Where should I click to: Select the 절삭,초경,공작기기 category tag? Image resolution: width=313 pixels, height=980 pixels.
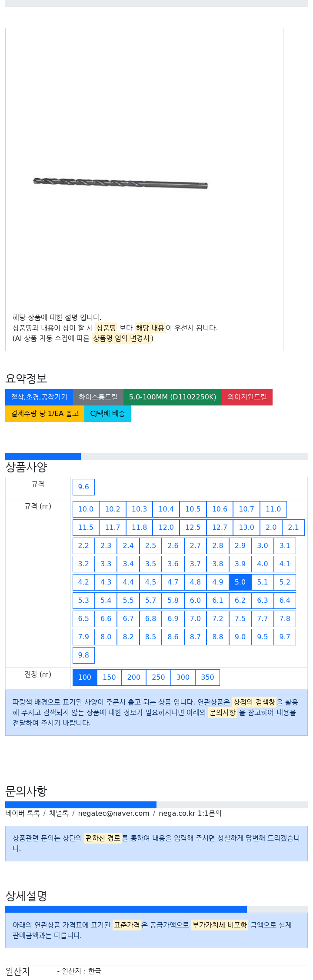click(39, 397)
